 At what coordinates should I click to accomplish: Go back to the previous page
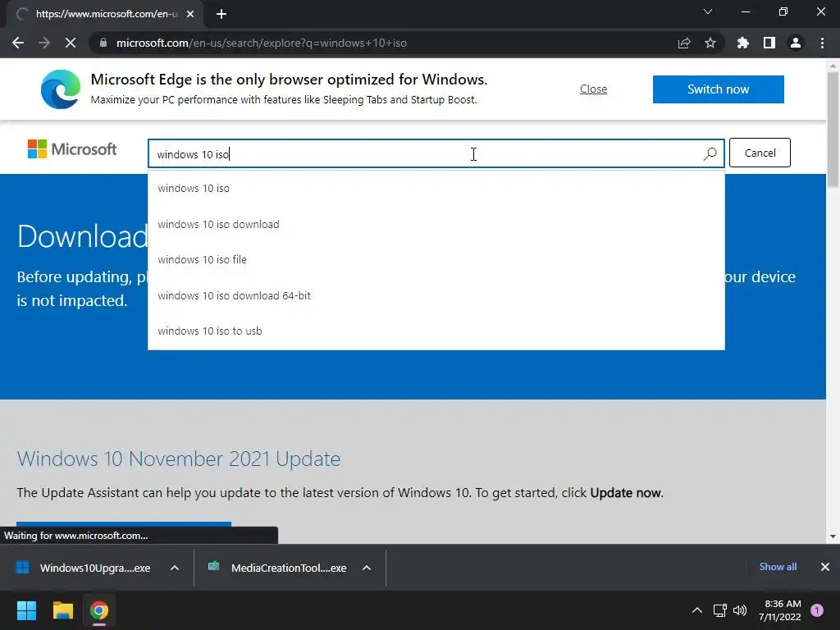tap(18, 43)
